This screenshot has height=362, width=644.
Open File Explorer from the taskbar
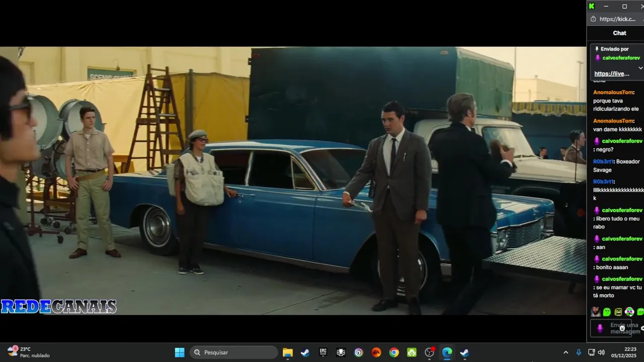[288, 352]
